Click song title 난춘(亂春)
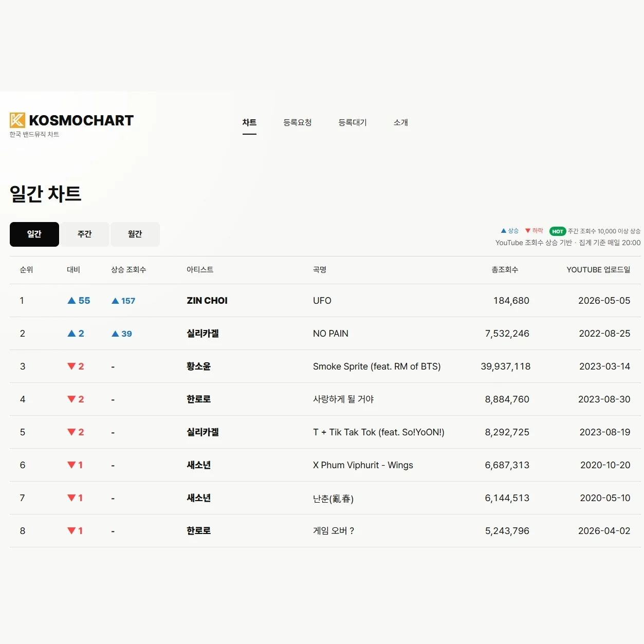Screen dimensions: 644x644 333,499
